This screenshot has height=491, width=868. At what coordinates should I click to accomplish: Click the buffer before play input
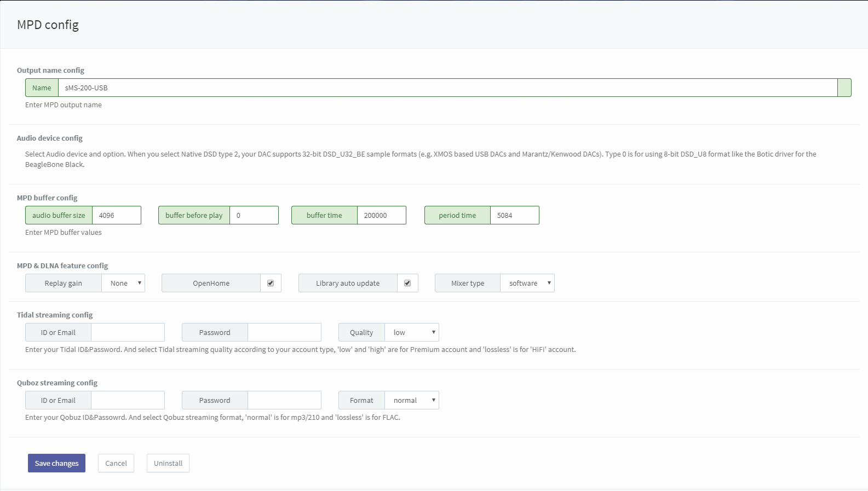254,215
